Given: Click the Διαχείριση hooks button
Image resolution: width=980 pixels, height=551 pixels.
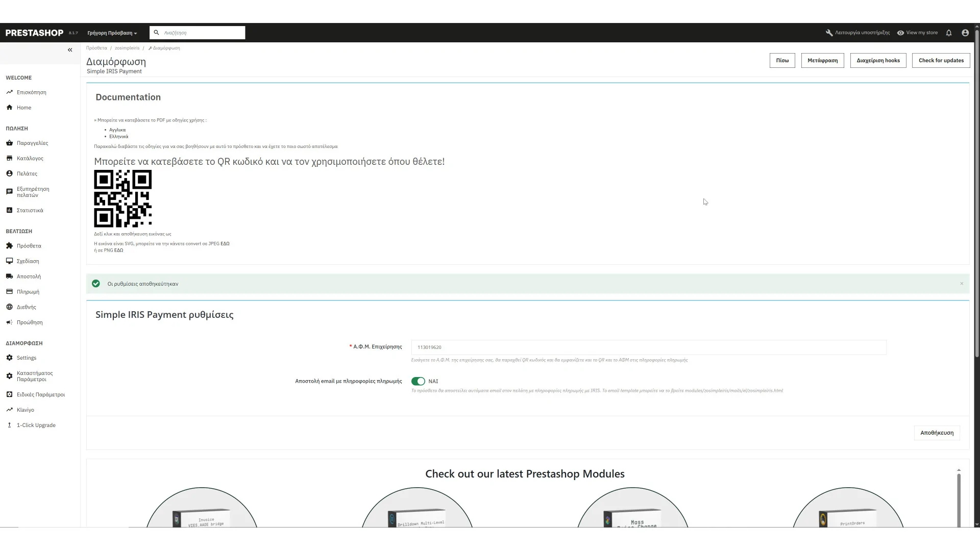Looking at the screenshot, I should [x=878, y=60].
